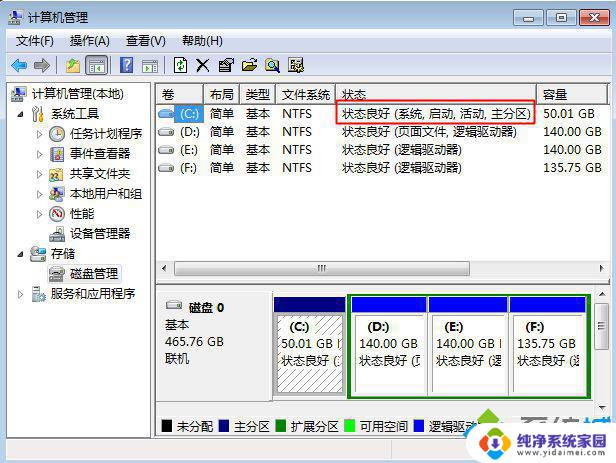
Task: Expand the 共享文件夹 node
Action: point(39,174)
